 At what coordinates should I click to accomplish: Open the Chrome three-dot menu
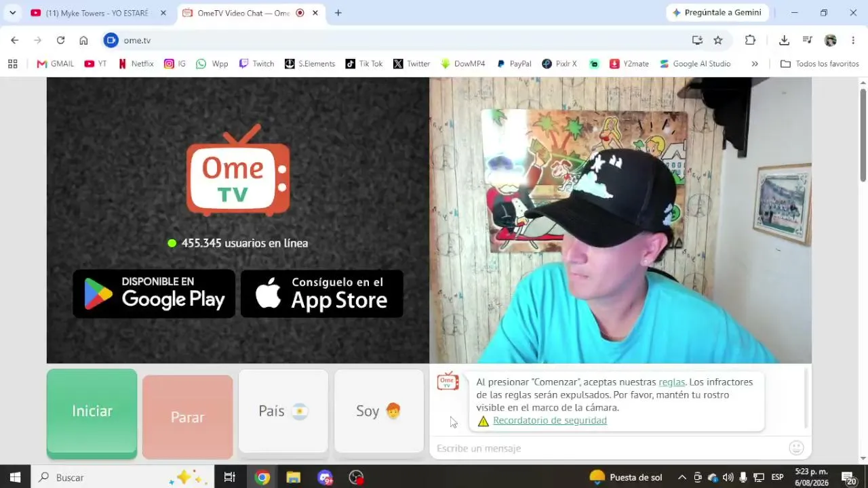853,41
